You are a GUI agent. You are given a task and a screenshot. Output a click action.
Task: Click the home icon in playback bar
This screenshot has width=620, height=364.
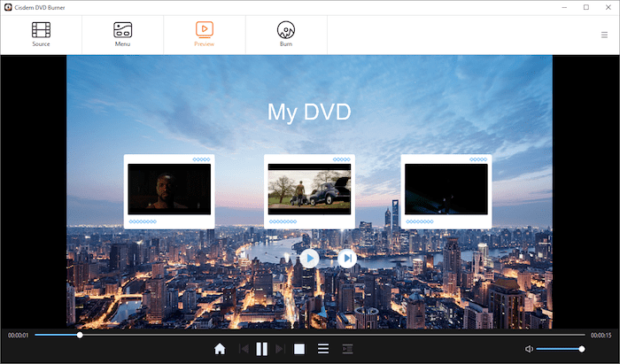pyautogui.click(x=220, y=349)
